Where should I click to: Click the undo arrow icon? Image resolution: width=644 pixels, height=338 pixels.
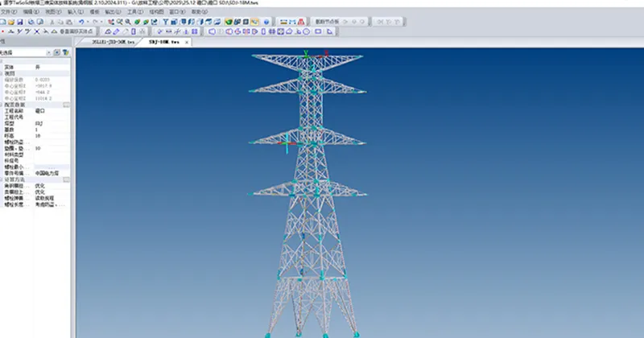[x=81, y=22]
